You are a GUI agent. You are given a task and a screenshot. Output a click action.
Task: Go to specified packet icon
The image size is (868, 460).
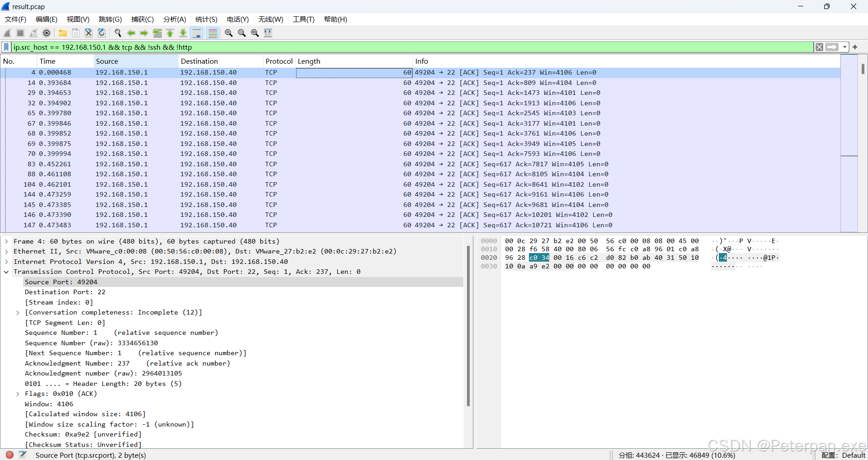point(157,33)
